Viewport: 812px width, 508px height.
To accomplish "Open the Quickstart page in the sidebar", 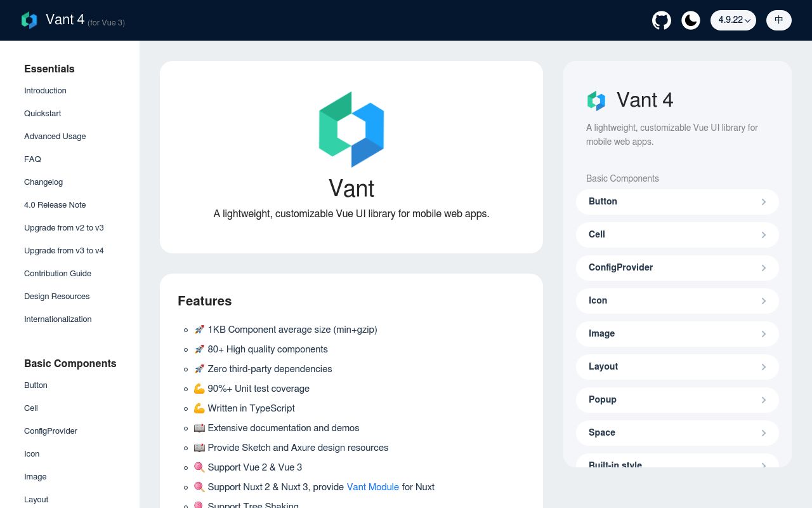I will [43, 113].
